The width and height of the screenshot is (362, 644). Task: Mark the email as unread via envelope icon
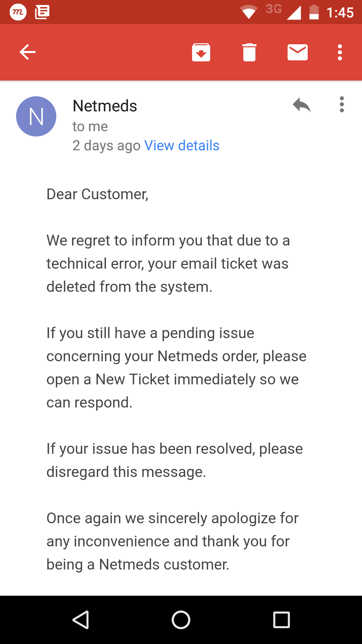click(298, 52)
